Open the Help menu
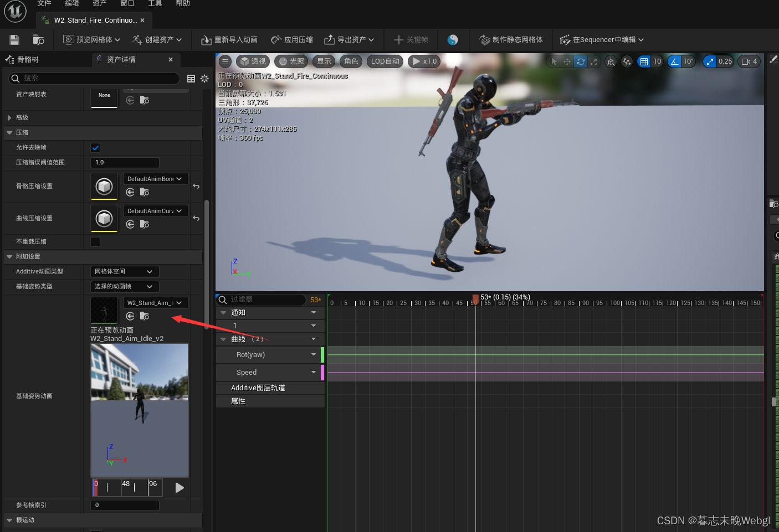 pos(183,3)
